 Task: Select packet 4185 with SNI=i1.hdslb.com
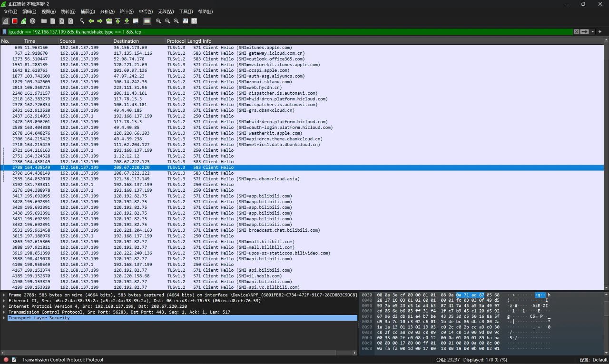click(x=302, y=276)
